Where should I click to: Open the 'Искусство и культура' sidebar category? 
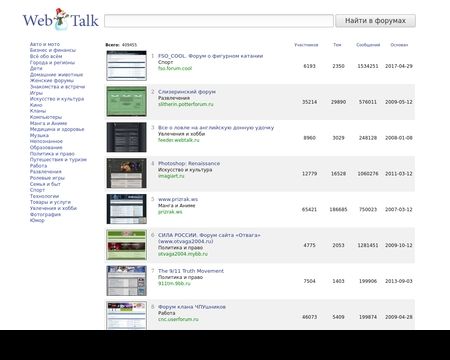coord(57,99)
